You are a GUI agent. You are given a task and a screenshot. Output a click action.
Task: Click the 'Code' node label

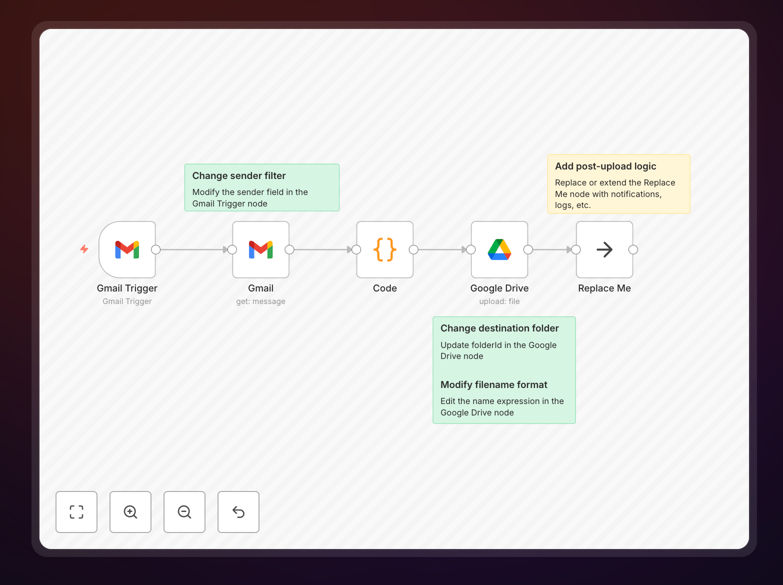pyautogui.click(x=385, y=288)
